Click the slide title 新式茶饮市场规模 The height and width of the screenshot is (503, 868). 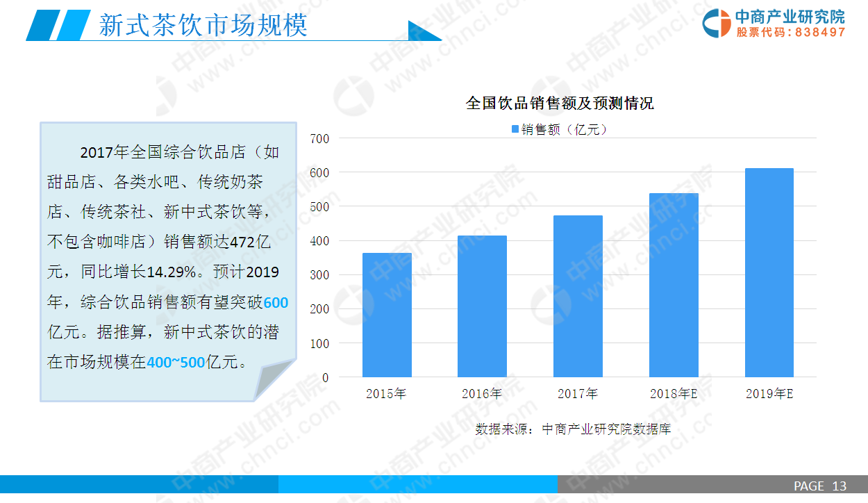click(x=203, y=26)
